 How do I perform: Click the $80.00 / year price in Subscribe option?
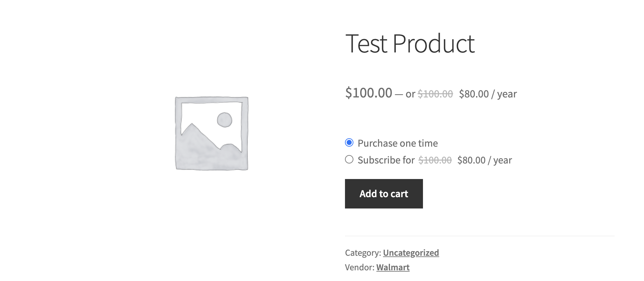pos(484,160)
